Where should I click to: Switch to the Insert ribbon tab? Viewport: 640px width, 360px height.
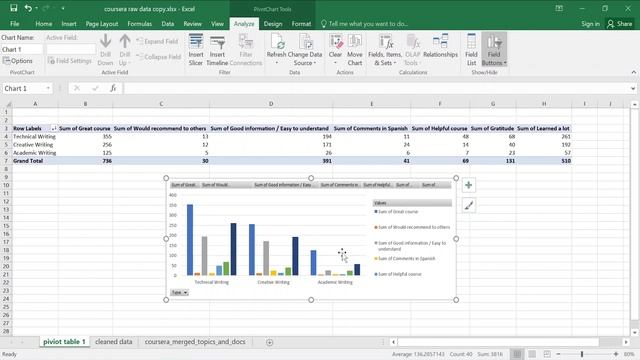(69, 24)
